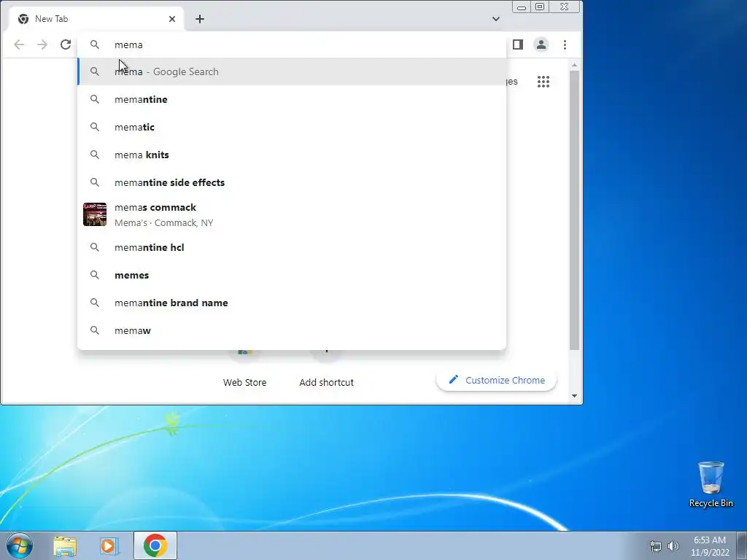Select the memantine suggestion

[292, 99]
